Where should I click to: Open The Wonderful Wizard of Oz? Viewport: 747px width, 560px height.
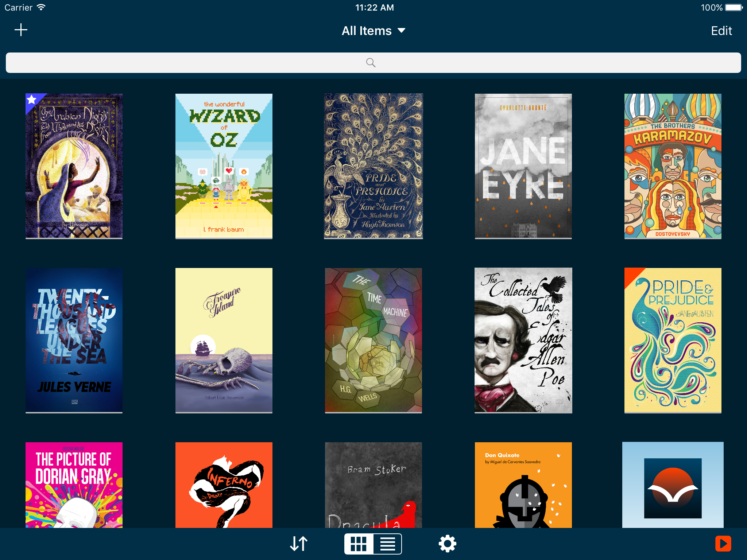[x=224, y=166]
